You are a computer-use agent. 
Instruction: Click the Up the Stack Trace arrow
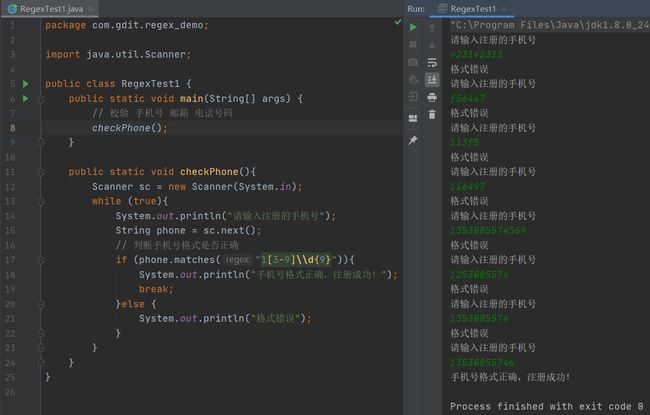[432, 27]
